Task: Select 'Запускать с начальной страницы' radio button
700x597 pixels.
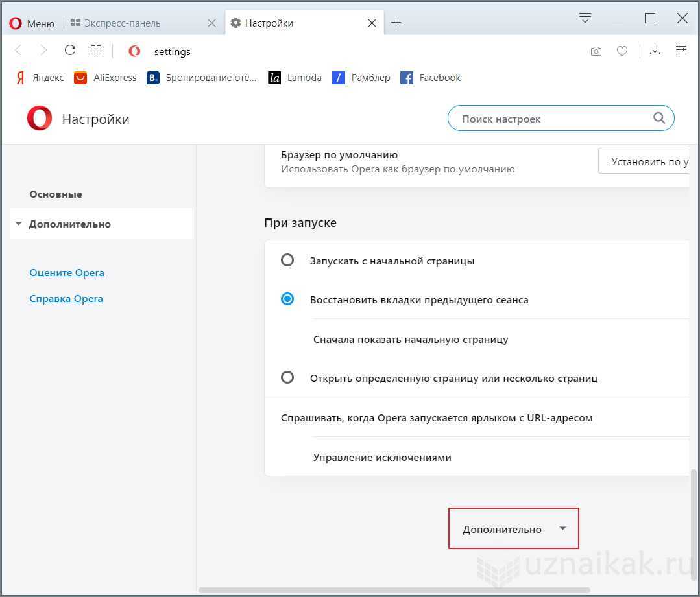Action: click(287, 261)
